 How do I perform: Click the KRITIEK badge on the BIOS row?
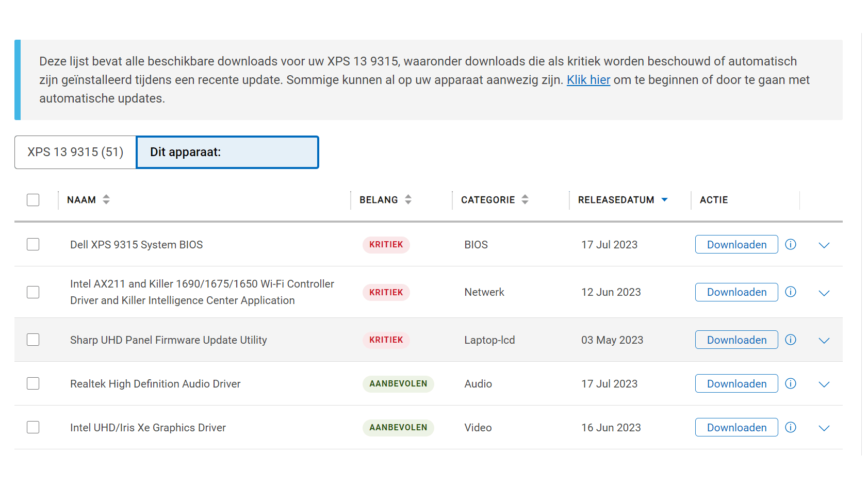(386, 244)
